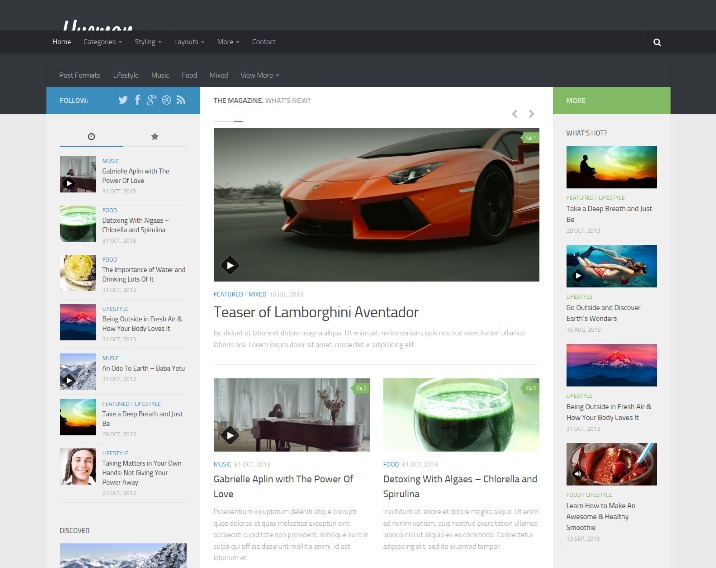The height and width of the screenshot is (568, 716).
Task: Open Music in secondary menu
Action: pyautogui.click(x=160, y=75)
